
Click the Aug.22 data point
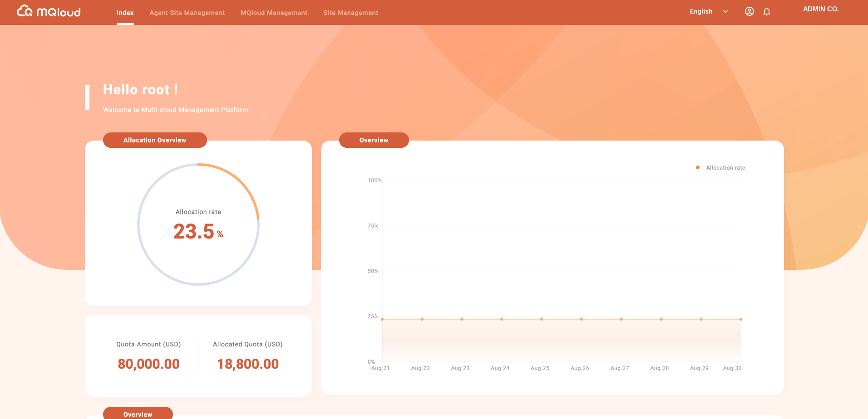[422, 319]
